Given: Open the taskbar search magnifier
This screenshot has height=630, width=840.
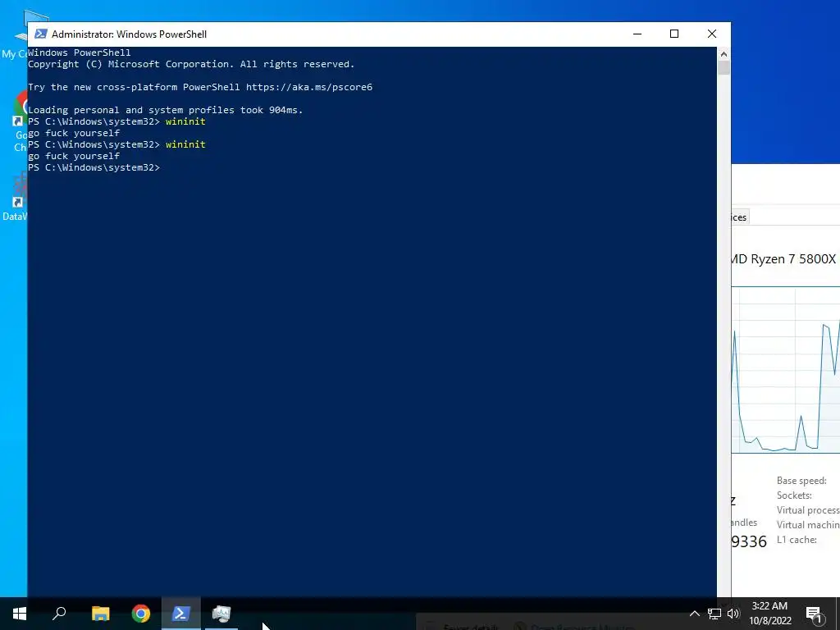Looking at the screenshot, I should (x=59, y=614).
